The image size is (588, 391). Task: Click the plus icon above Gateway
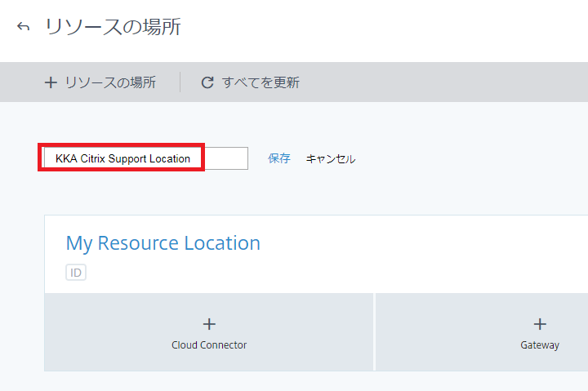[x=540, y=324]
